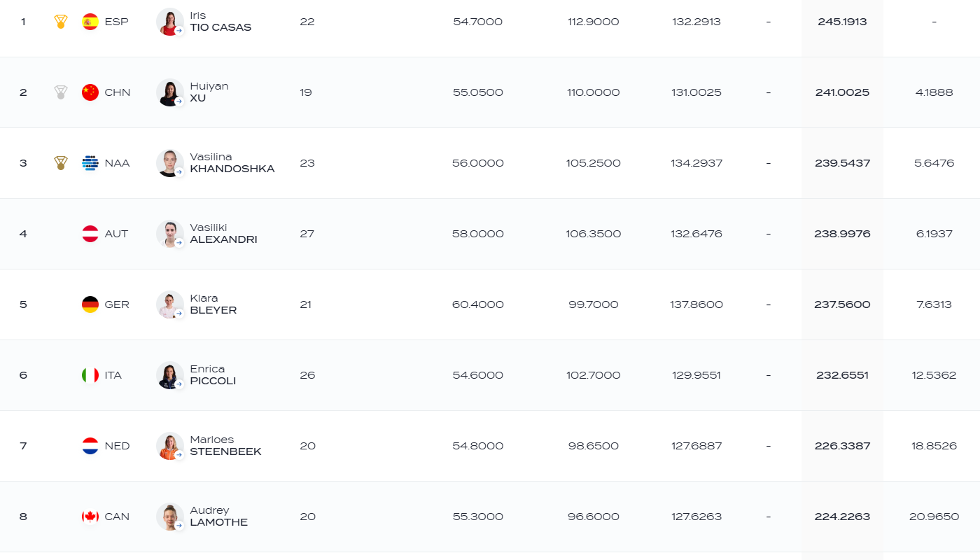Open Enrica PICCOLI athlete profile link
The image size is (980, 560).
click(x=213, y=375)
